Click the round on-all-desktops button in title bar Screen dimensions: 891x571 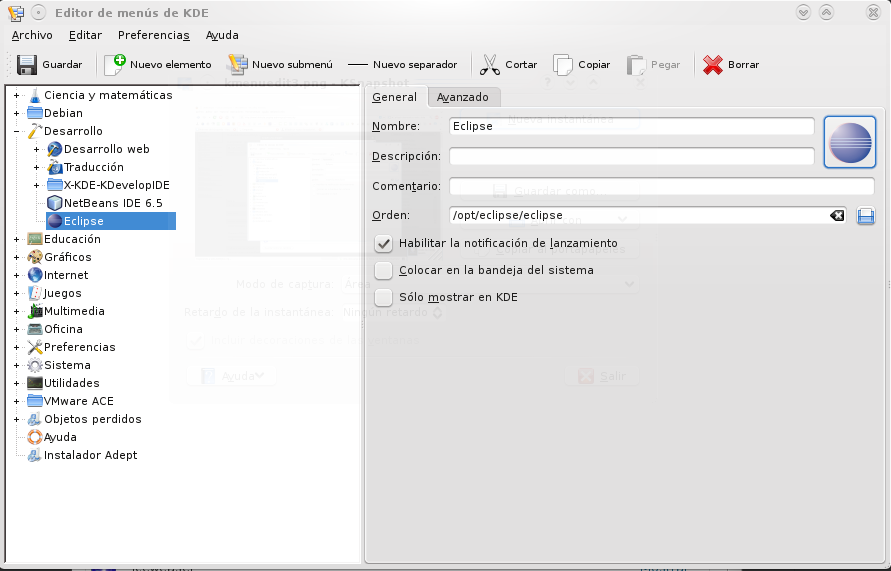point(38,12)
